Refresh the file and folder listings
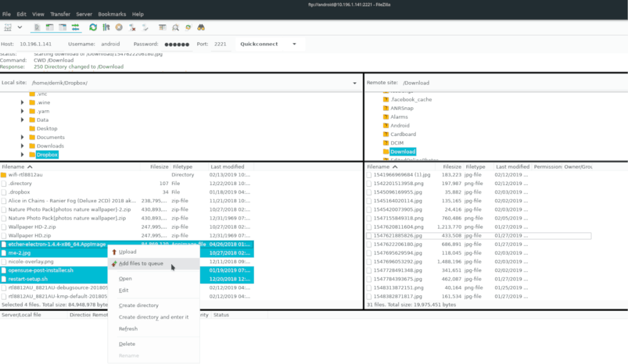Screen dimensions: 628x364 click(93, 27)
